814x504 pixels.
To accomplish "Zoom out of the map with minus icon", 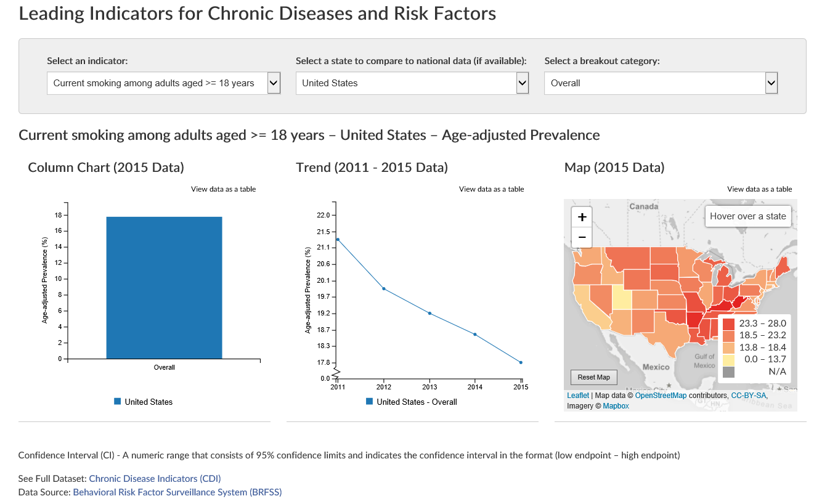I will [x=582, y=237].
